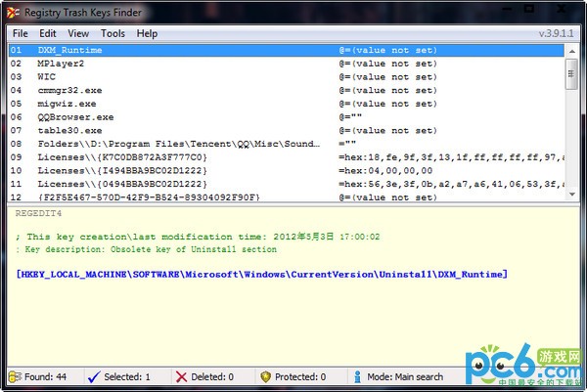Viewport: 587px width, 392px height.
Task: Click the Deleted: 0 status text
Action: 212,376
